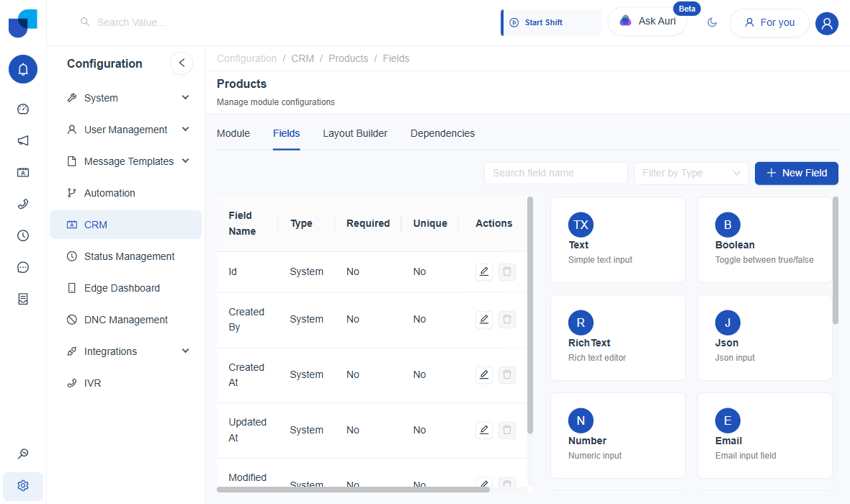This screenshot has width=850, height=504.
Task: Delete the Created At field row
Action: [507, 374]
